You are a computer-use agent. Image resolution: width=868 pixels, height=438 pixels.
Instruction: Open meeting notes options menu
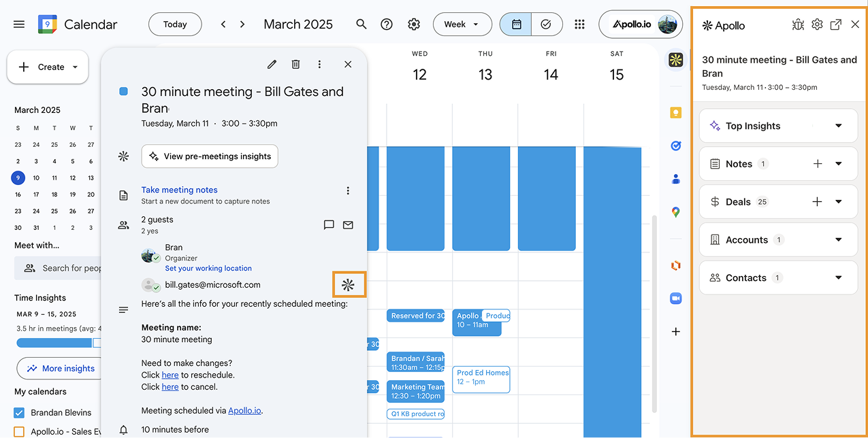tap(348, 191)
